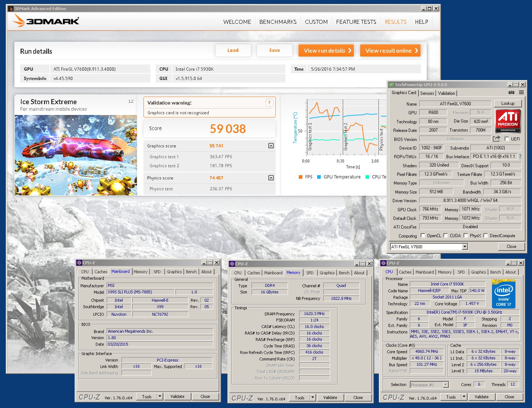Toggle the CUDA computing checkbox

[x=445, y=236]
